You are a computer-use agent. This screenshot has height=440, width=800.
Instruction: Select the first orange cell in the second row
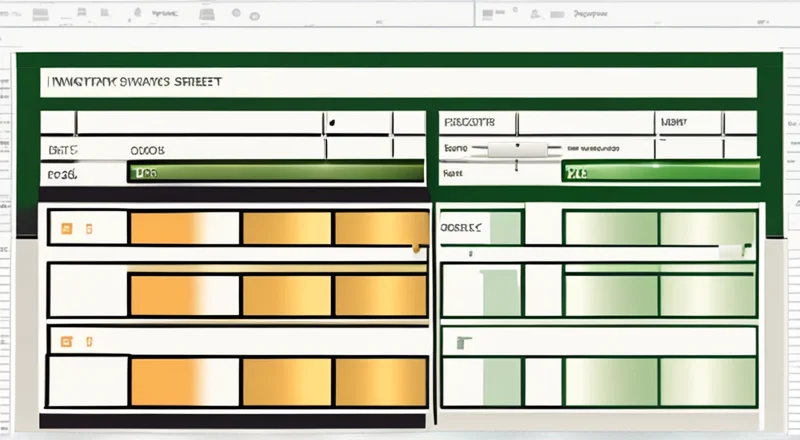pos(185,296)
